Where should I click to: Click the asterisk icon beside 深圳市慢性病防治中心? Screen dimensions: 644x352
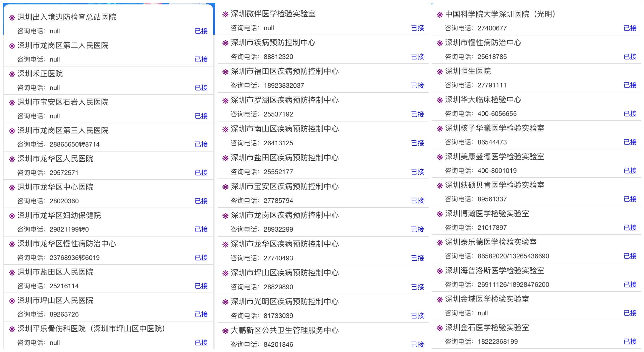point(440,43)
